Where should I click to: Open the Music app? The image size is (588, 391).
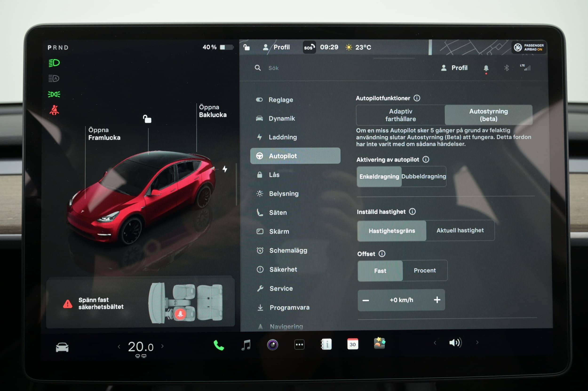246,345
